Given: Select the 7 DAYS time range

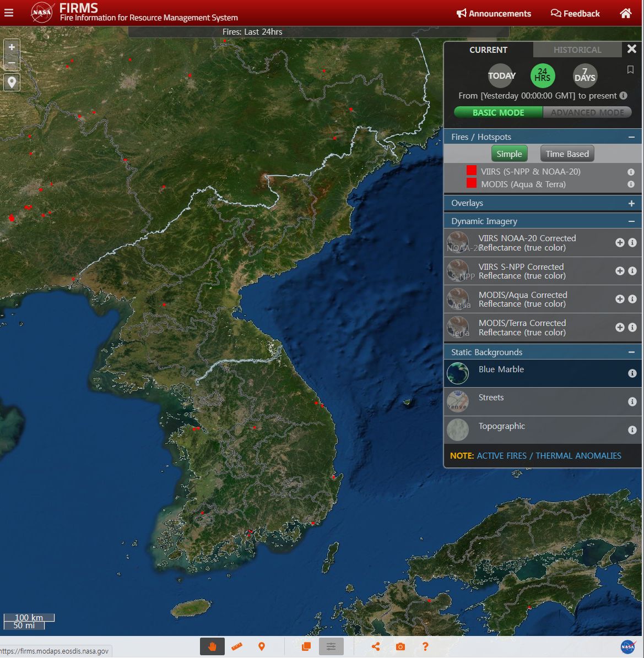Looking at the screenshot, I should pos(585,76).
